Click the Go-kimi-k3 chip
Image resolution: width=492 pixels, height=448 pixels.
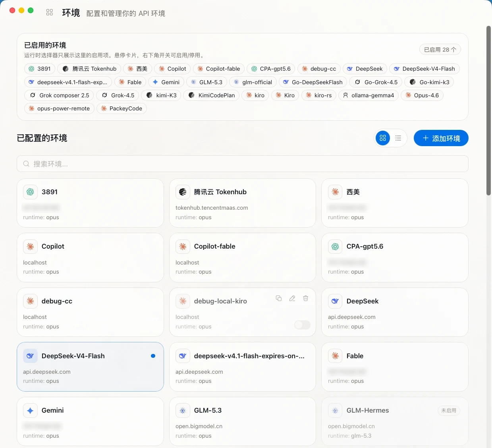pyautogui.click(x=430, y=82)
